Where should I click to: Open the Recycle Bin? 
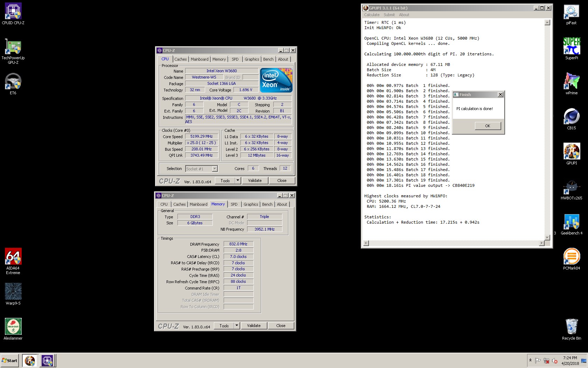tap(571, 329)
